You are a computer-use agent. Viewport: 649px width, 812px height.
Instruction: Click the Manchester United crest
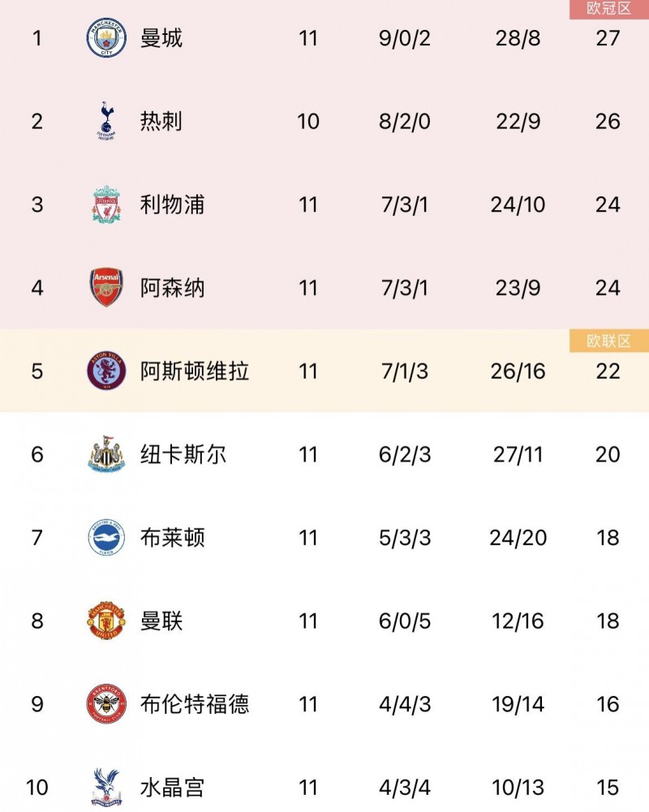pos(106,621)
